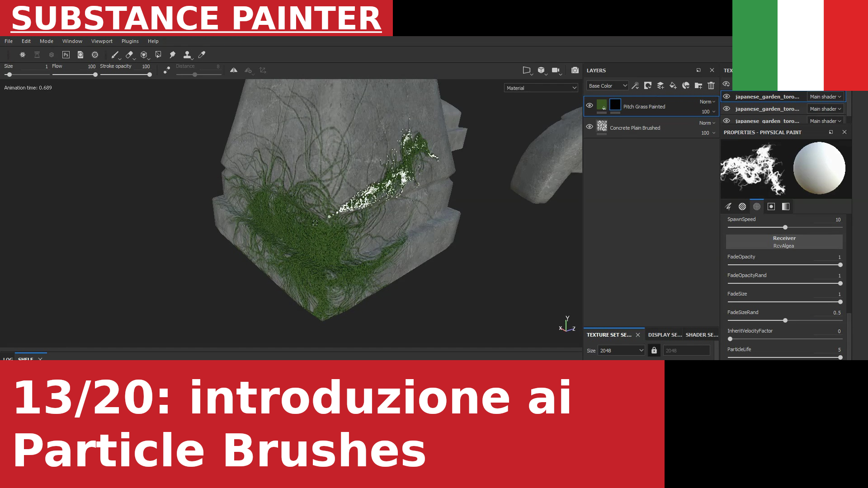Click the resource updater document icon
This screenshot has width=868, height=488.
tap(80, 55)
